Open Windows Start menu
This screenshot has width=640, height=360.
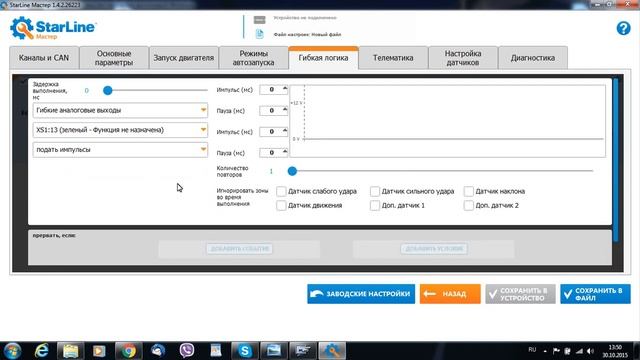[12, 351]
